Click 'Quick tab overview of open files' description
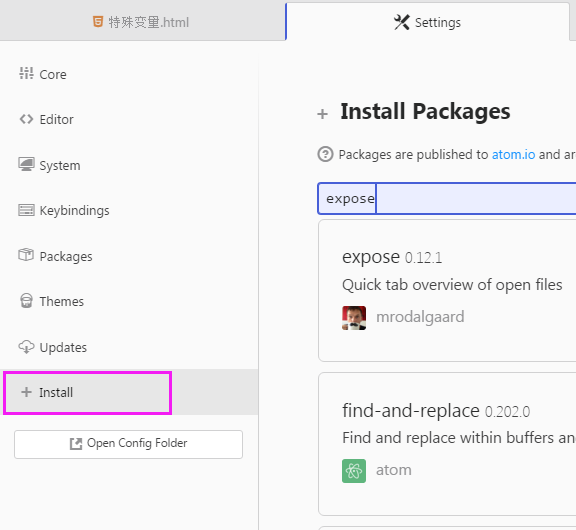576x530 pixels. coord(452,285)
